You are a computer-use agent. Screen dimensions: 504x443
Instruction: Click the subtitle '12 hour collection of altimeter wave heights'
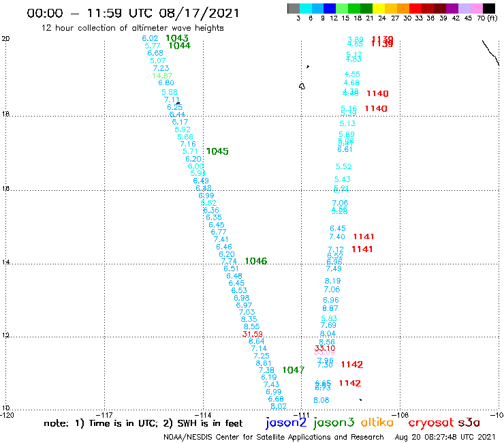[x=132, y=28]
